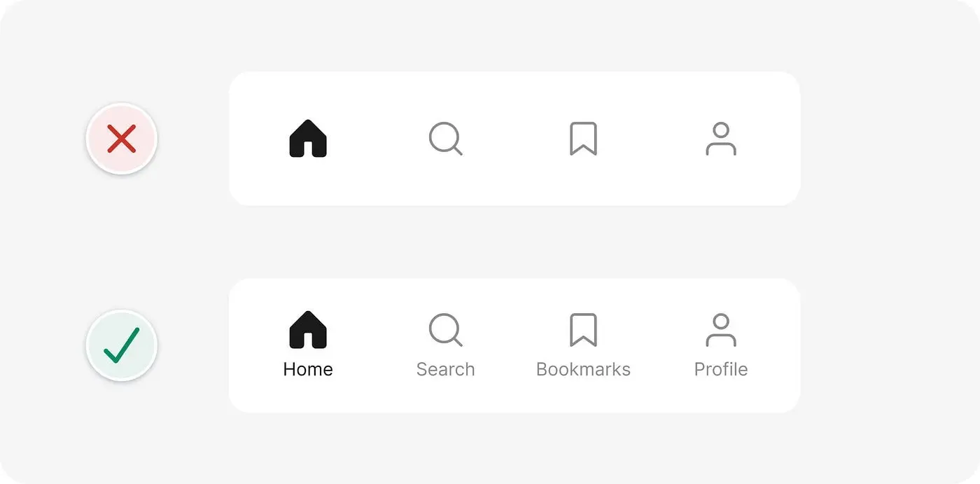Open the person icon above the Profile label
980x484 pixels.
point(721,330)
